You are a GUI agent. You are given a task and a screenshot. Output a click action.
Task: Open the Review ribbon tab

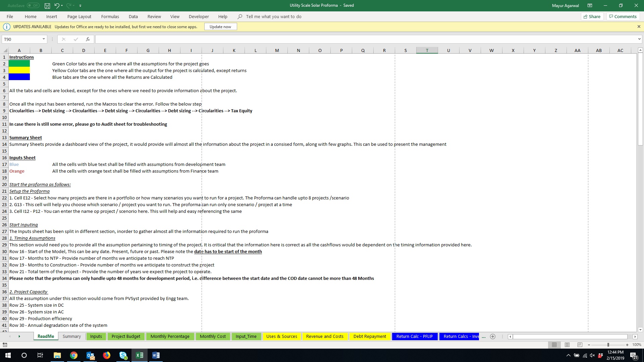coord(154,16)
